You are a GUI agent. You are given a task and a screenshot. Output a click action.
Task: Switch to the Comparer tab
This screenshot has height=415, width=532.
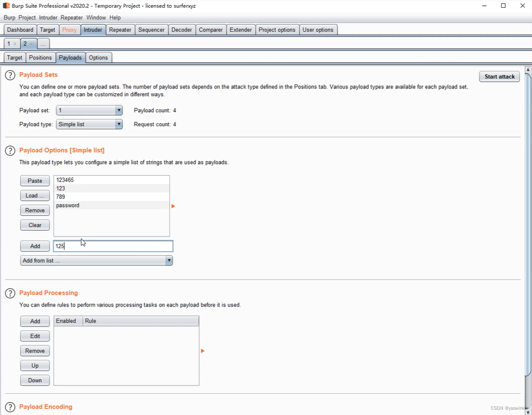211,30
